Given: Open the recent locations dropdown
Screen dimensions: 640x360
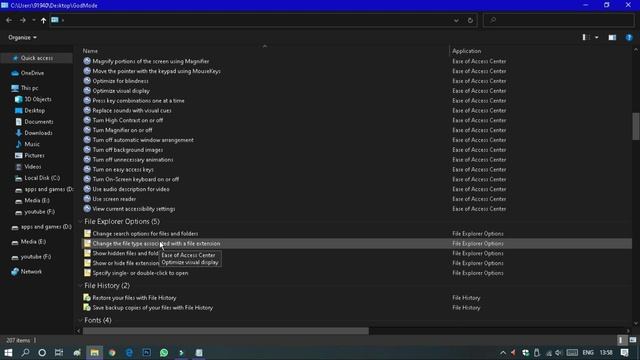Looking at the screenshot, I should tap(33, 20).
